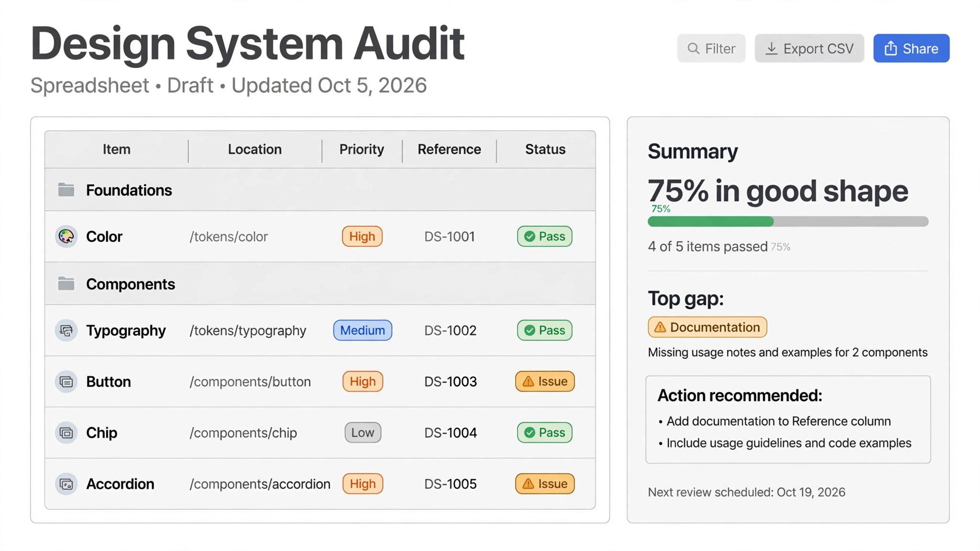Click the DS-1002 reference
This screenshot has height=551, width=980.
click(450, 331)
